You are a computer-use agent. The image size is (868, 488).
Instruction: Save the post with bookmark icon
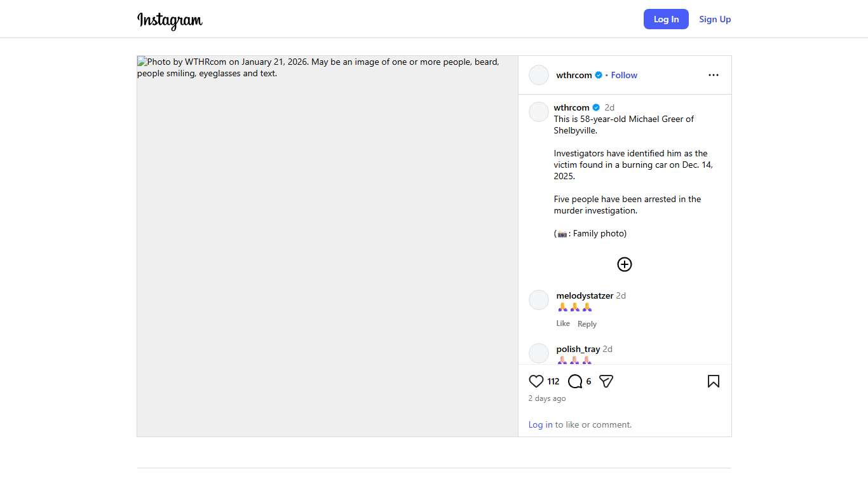[713, 381]
